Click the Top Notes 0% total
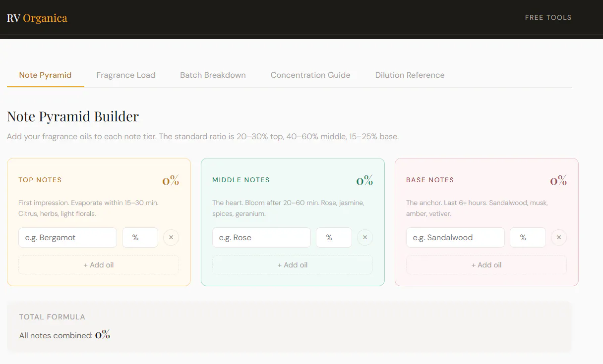Viewport: 603px width, 364px height. click(171, 180)
